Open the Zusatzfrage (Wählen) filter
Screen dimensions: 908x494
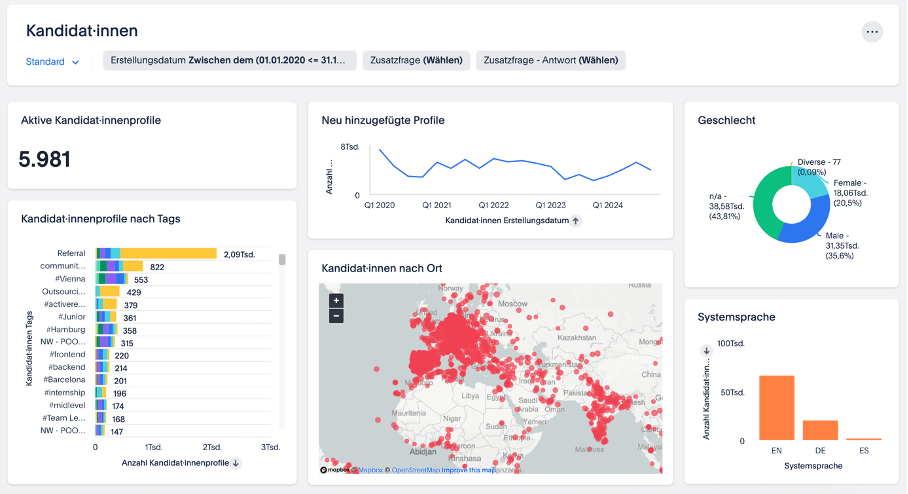click(x=416, y=61)
